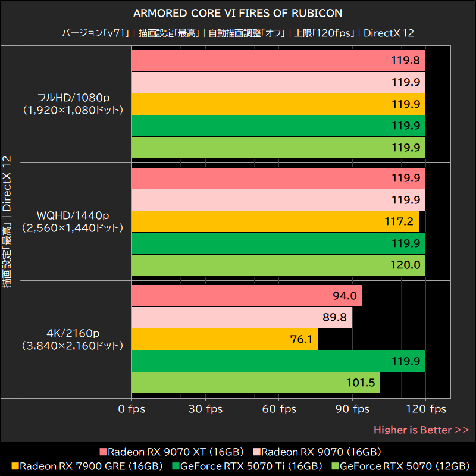Click the GeForce RTX 5070 Ti (16GB) legend text
The image size is (476, 476).
251,466
